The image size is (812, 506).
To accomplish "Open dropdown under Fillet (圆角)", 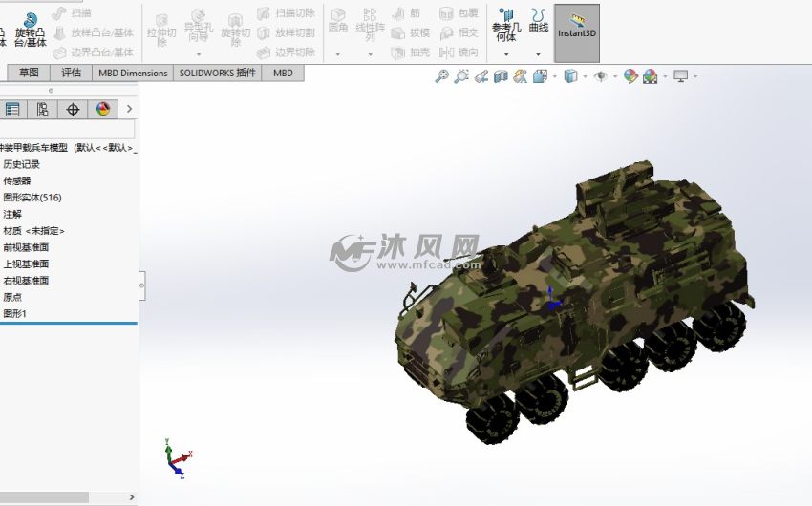I will click(x=337, y=54).
